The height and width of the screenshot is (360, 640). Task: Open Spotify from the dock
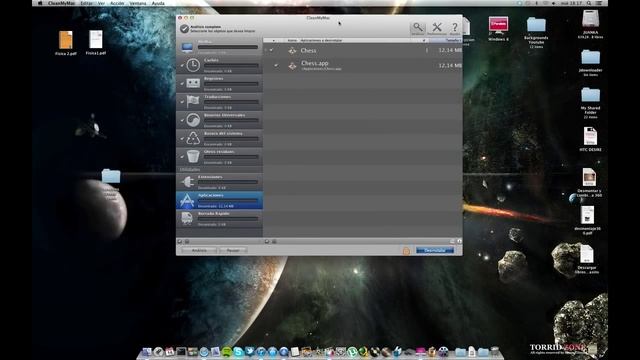coord(227,351)
